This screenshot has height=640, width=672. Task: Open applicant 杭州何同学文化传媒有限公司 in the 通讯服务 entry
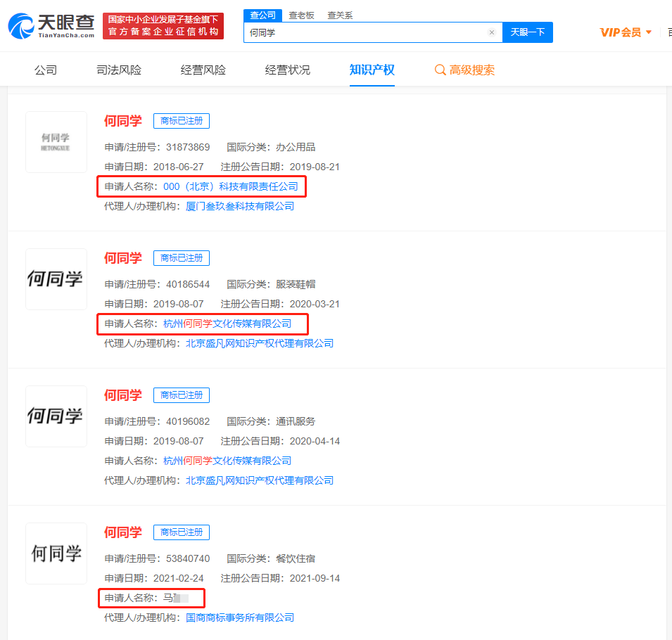(227, 461)
